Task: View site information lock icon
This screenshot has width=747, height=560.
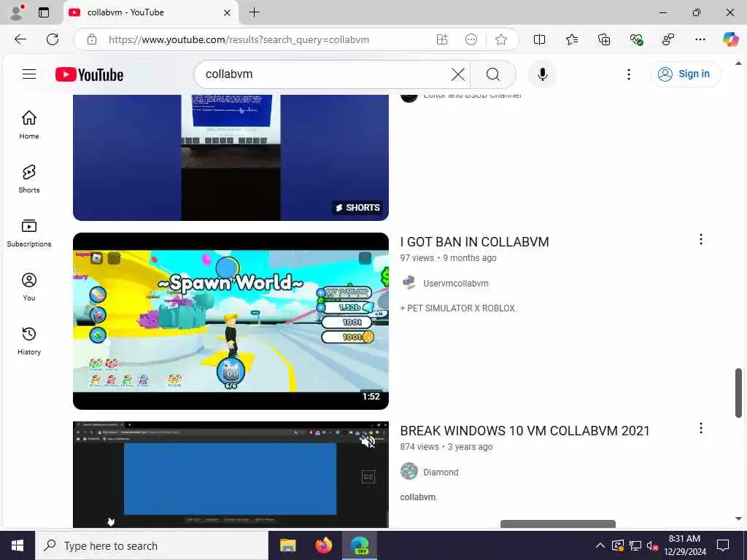Action: [x=92, y=39]
